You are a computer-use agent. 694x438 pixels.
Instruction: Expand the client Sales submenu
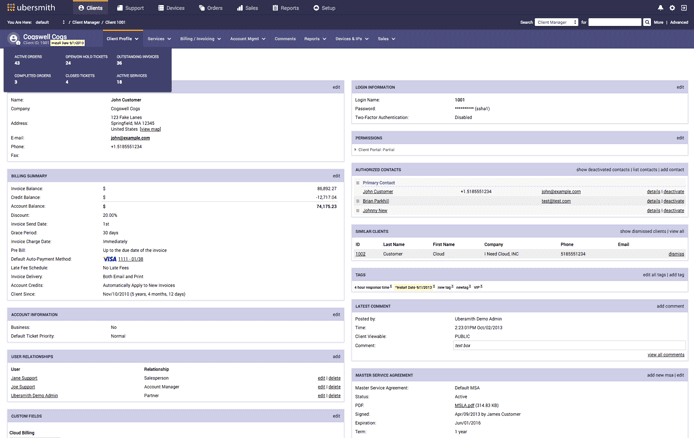click(386, 39)
